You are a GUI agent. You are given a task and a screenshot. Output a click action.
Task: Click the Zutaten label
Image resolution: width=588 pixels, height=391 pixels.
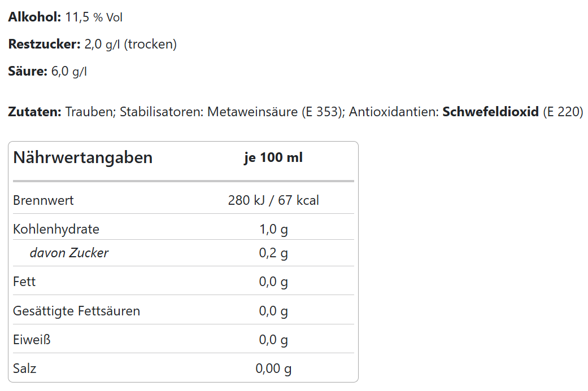34,112
